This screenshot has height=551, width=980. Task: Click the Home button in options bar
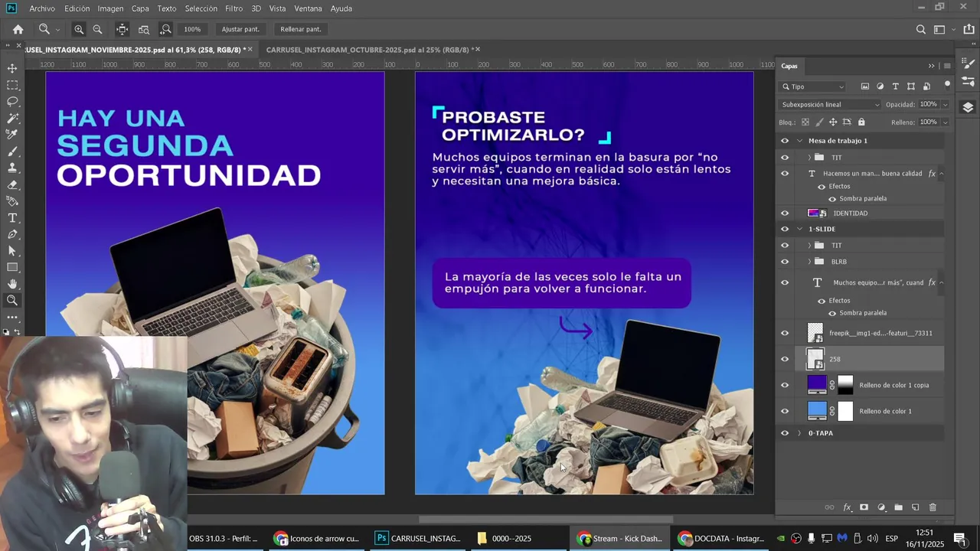click(x=18, y=29)
